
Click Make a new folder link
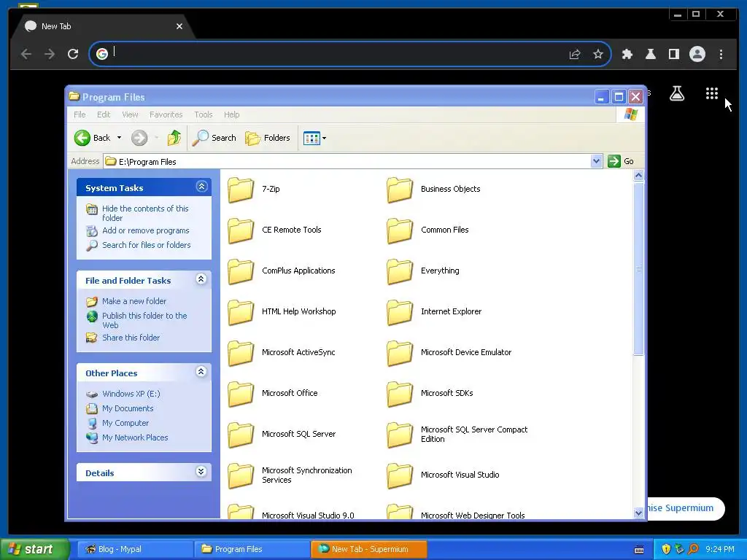coord(134,301)
